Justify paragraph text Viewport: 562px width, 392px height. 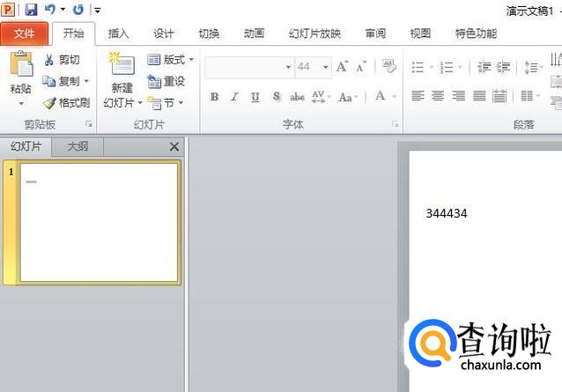point(479,96)
